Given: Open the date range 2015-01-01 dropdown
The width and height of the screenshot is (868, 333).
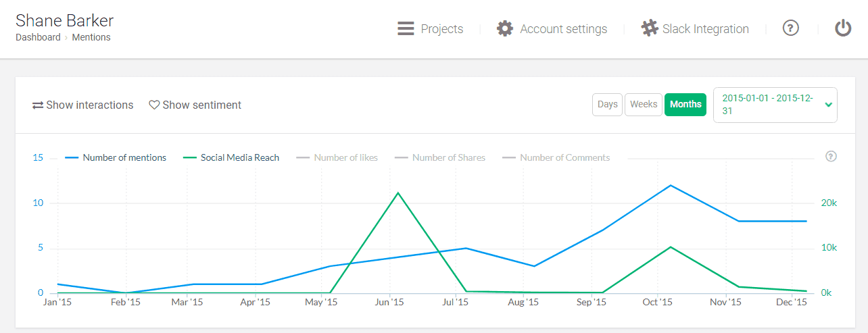Looking at the screenshot, I should [x=775, y=105].
